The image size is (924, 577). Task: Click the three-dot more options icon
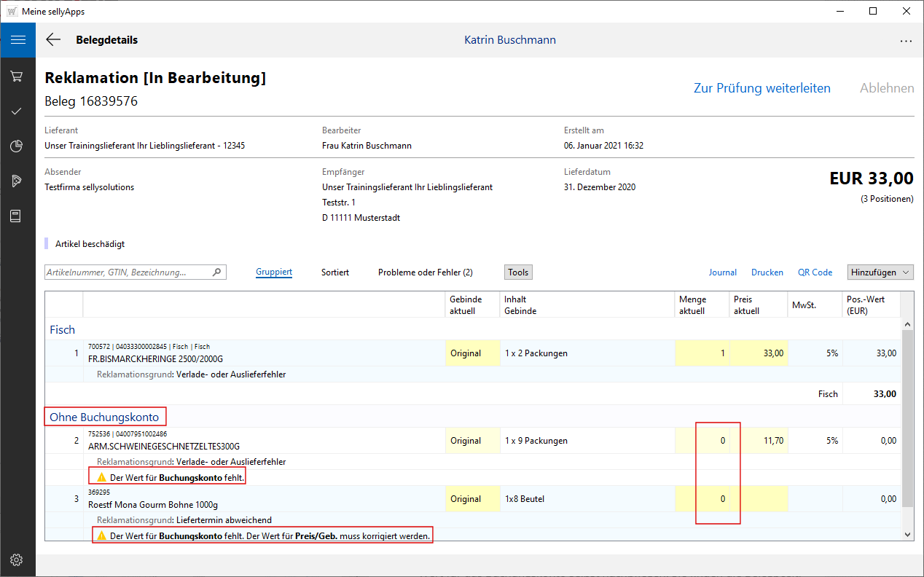click(906, 41)
